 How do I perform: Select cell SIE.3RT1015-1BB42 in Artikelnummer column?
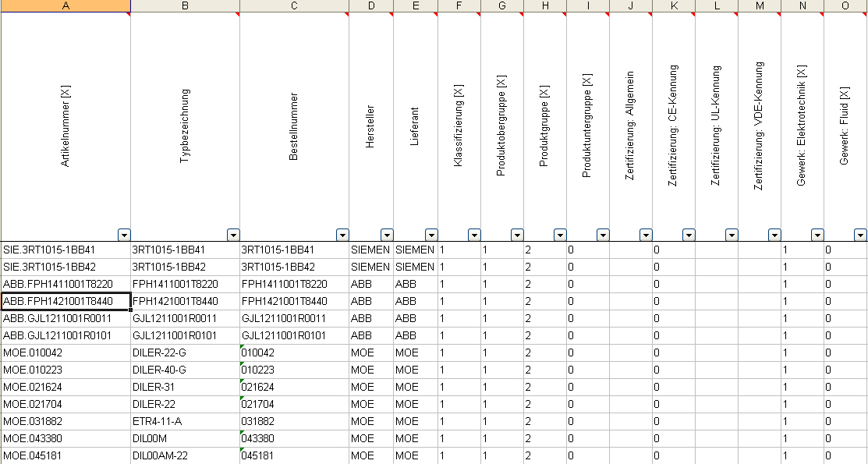(x=66, y=267)
